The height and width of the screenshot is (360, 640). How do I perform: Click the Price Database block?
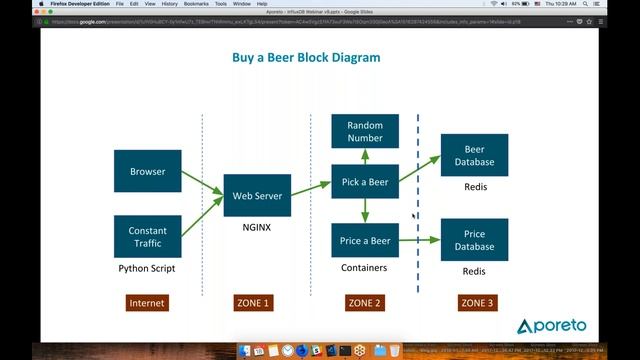pos(474,240)
